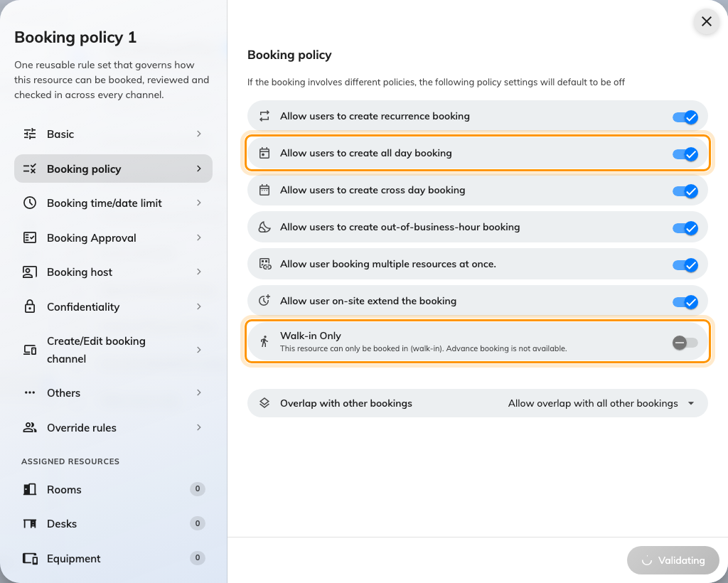The width and height of the screenshot is (728, 583).
Task: Open Others section
Action: point(113,392)
